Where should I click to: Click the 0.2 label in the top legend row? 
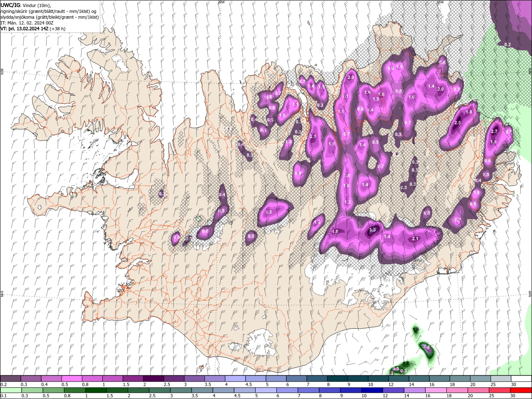(x=3, y=384)
